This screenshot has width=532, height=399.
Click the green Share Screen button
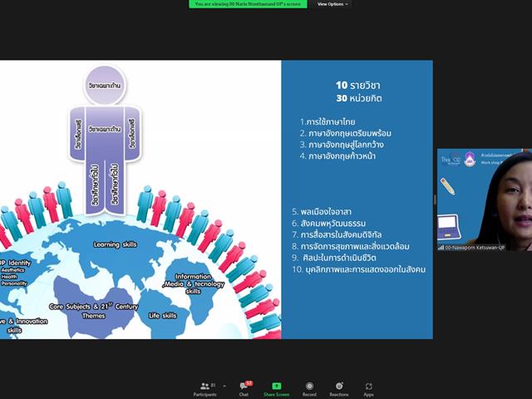point(277,389)
